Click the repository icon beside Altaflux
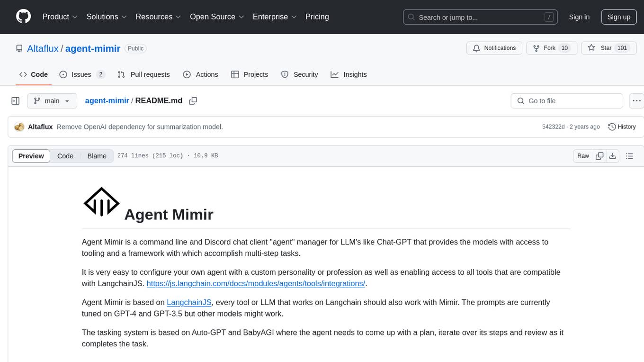The width and height of the screenshot is (644, 362). (x=19, y=48)
